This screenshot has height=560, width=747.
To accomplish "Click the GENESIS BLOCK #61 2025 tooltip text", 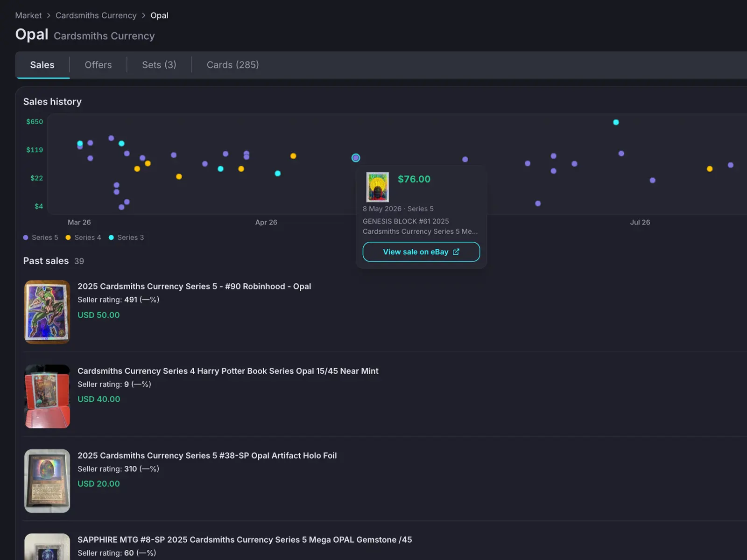I will pyautogui.click(x=406, y=221).
